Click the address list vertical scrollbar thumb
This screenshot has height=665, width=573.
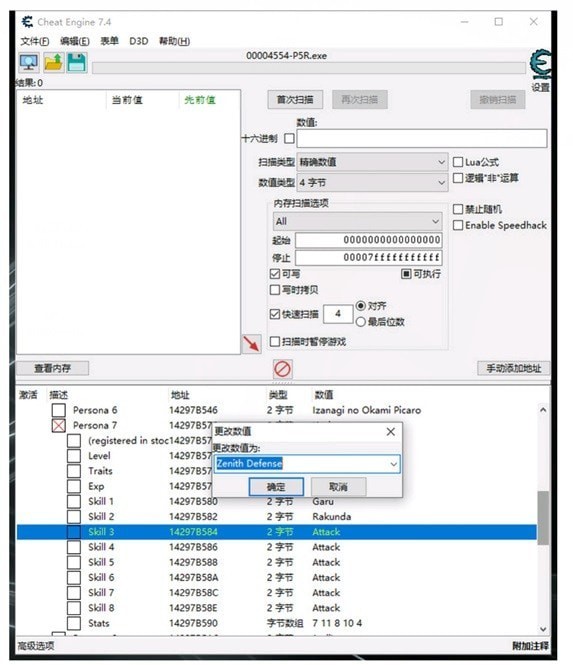point(543,518)
